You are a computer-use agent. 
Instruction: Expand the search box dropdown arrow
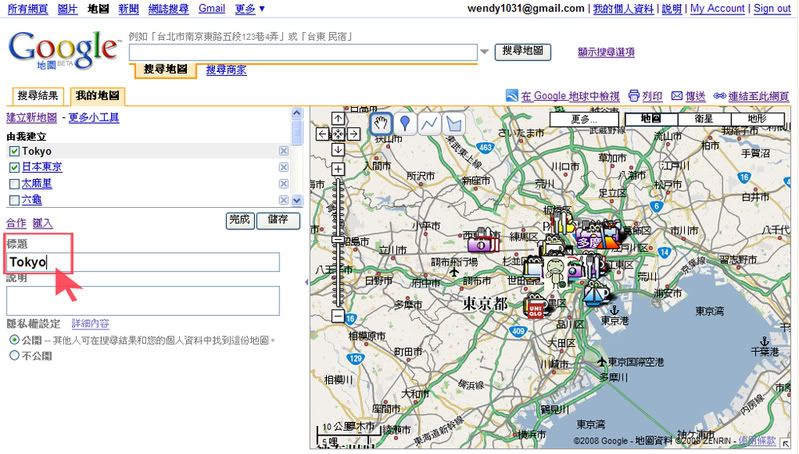tap(485, 51)
